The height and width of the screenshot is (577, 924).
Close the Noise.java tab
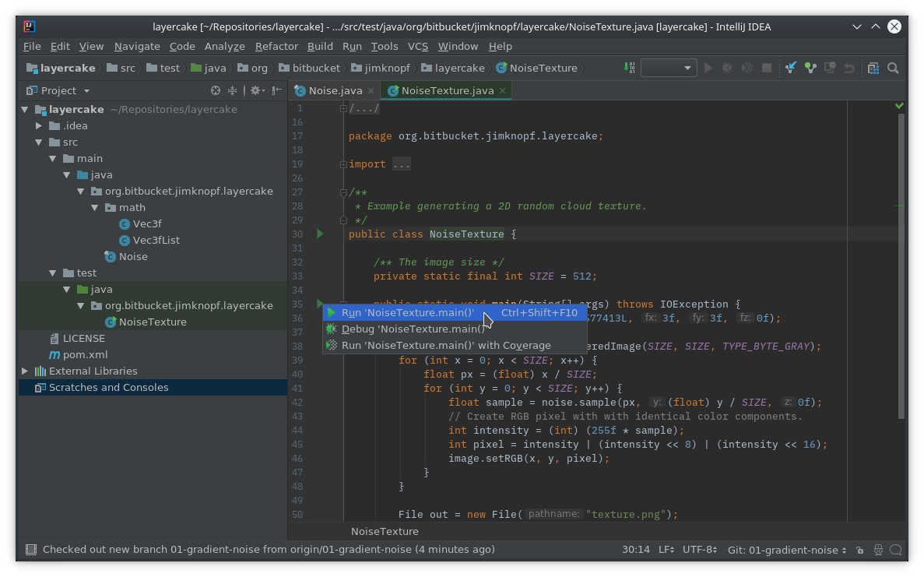[371, 91]
